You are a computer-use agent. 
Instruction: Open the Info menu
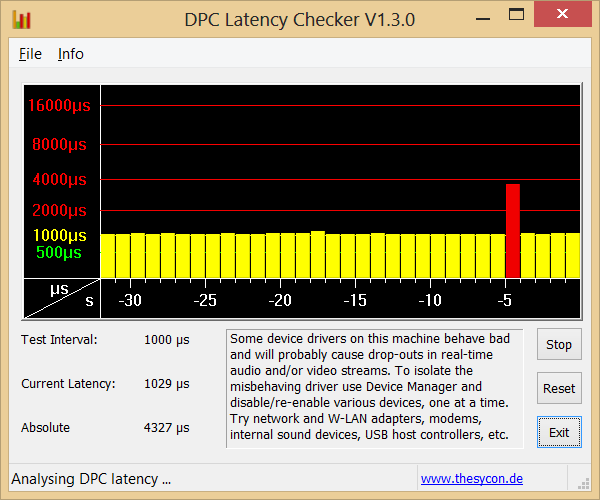71,54
